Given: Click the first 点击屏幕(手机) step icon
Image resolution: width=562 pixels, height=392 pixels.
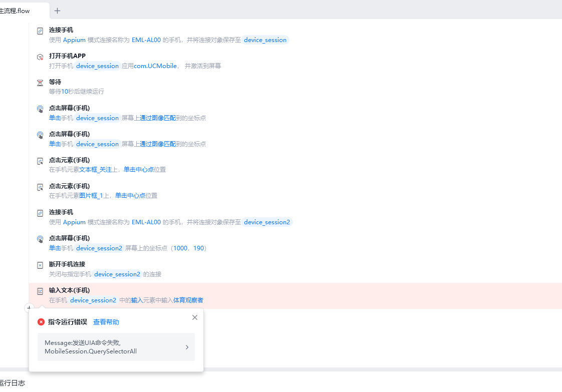Looking at the screenshot, I should point(40,109).
